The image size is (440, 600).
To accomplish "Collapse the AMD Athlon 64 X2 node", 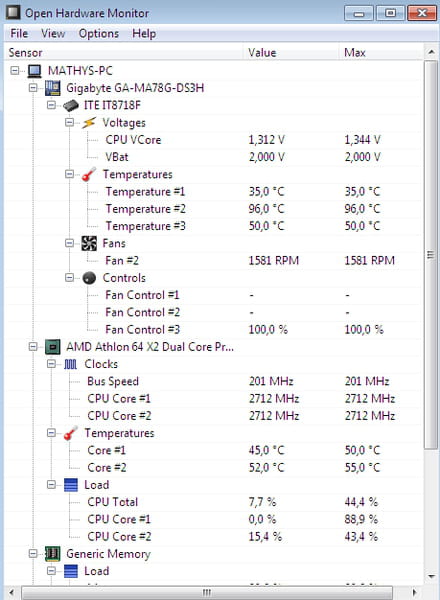I will click(33, 347).
